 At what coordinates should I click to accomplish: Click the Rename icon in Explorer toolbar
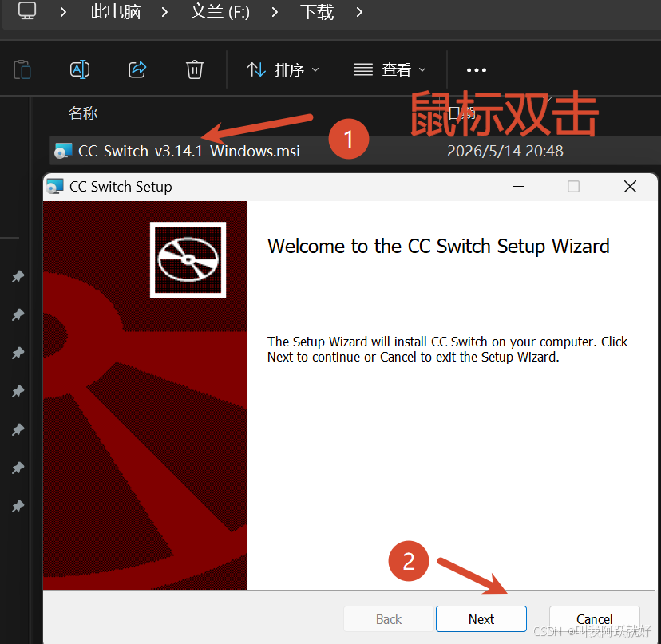click(x=80, y=69)
